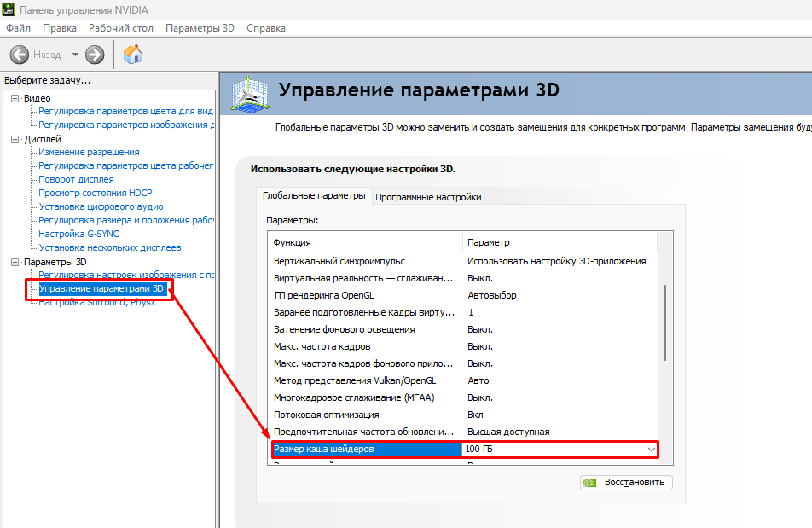Click the Home house icon
This screenshot has width=812, height=528.
point(133,55)
